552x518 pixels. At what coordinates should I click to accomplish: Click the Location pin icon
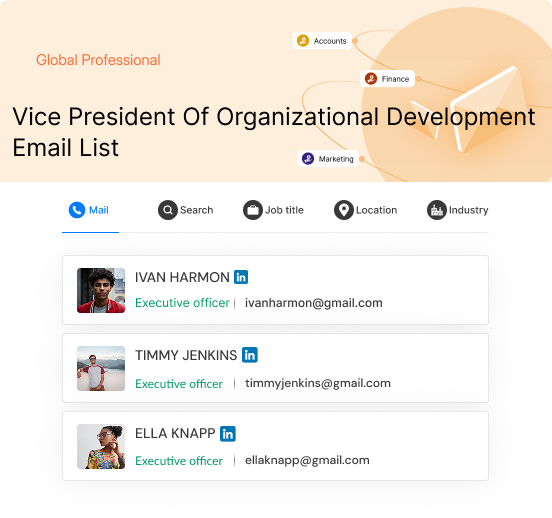click(x=344, y=210)
